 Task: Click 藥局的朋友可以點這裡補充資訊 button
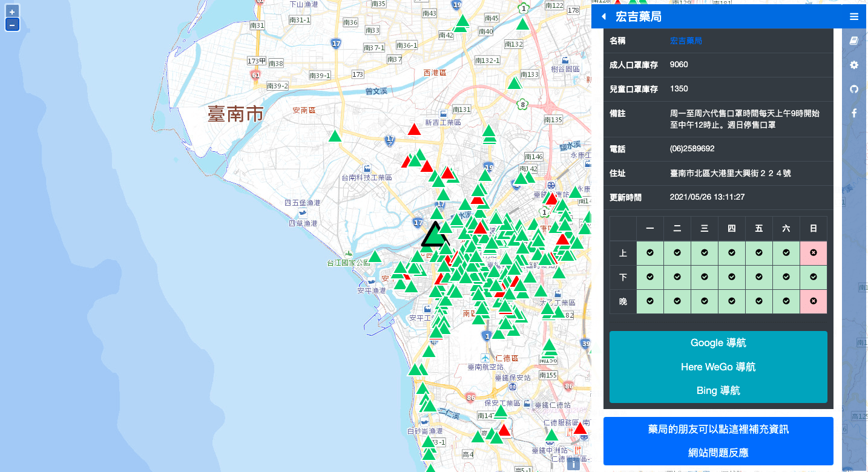point(718,430)
